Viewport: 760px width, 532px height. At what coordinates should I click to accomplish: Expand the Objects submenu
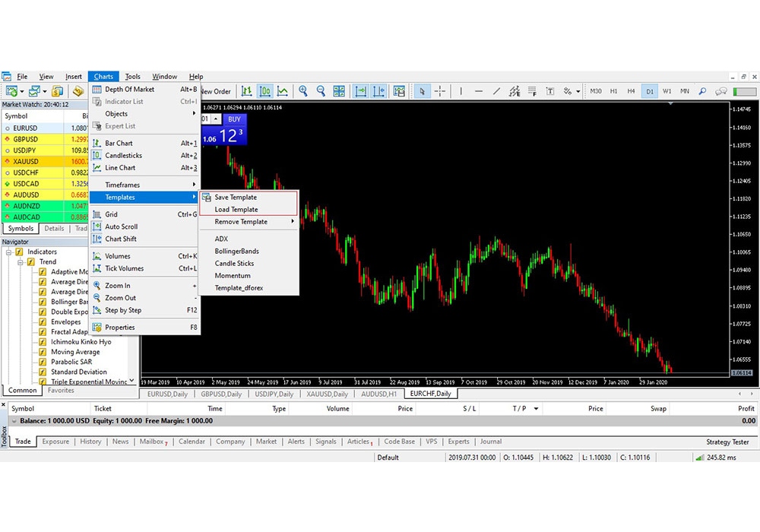[144, 113]
